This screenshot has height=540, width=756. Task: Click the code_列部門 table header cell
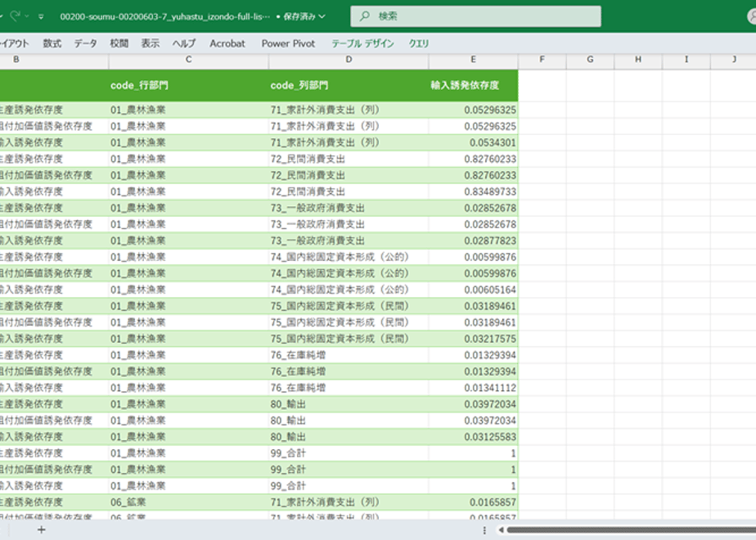click(349, 85)
